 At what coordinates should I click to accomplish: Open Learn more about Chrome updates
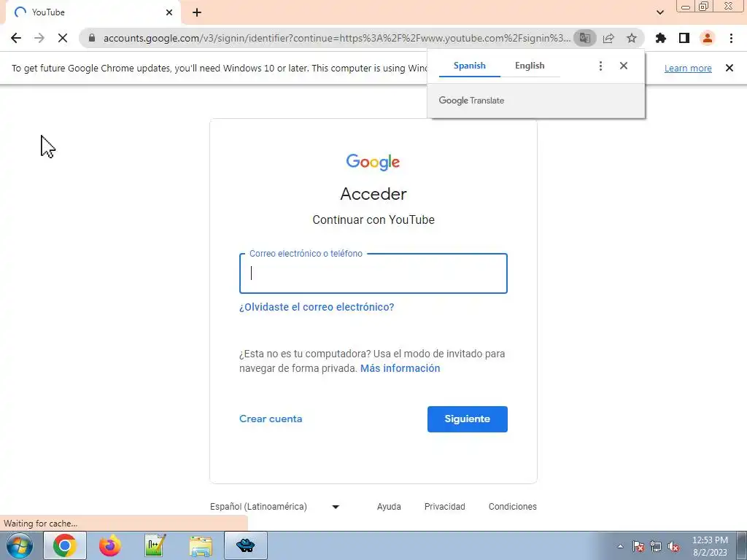coord(688,68)
